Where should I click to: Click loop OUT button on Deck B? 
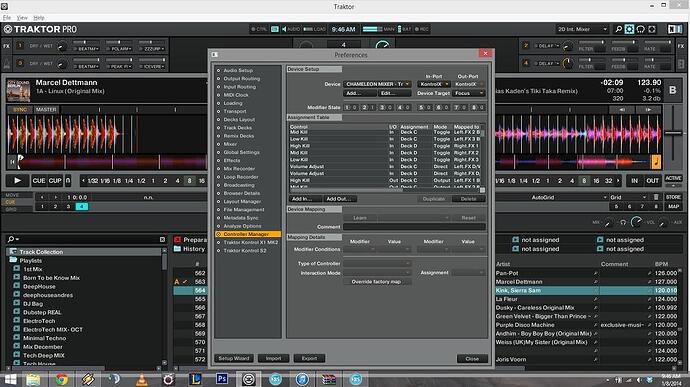pos(652,181)
